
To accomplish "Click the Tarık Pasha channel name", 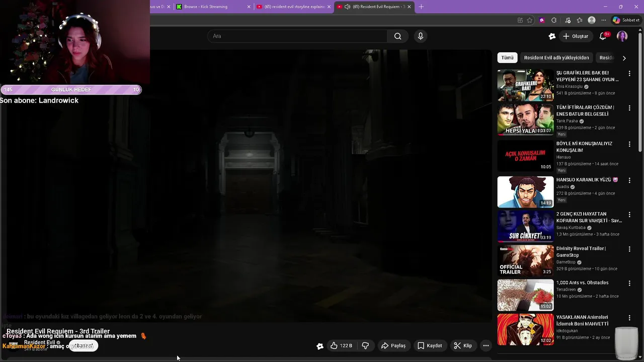I will [x=567, y=121].
